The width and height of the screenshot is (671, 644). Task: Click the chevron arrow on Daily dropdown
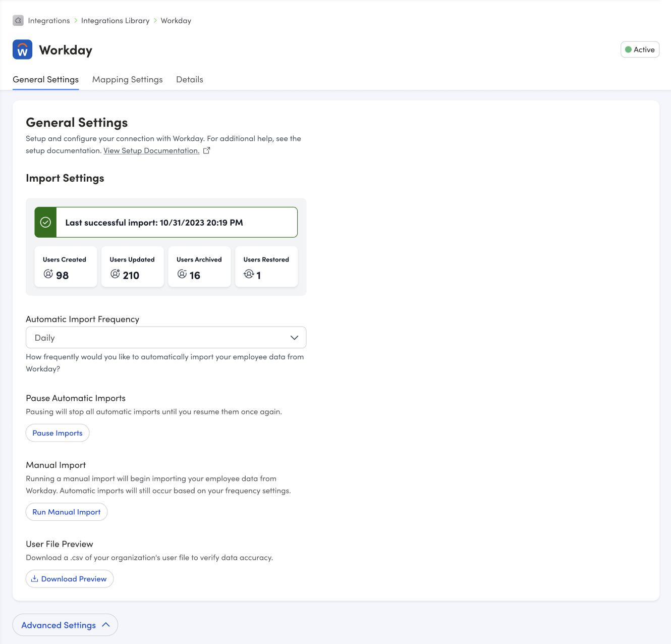click(295, 338)
